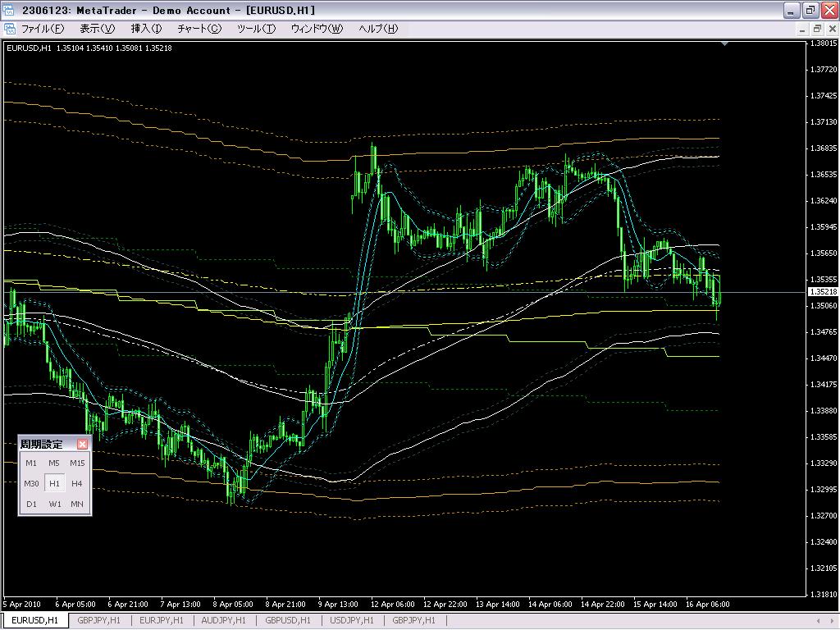Screen dimensions: 840x630
Task: Set the period to D1
Action: 31,504
